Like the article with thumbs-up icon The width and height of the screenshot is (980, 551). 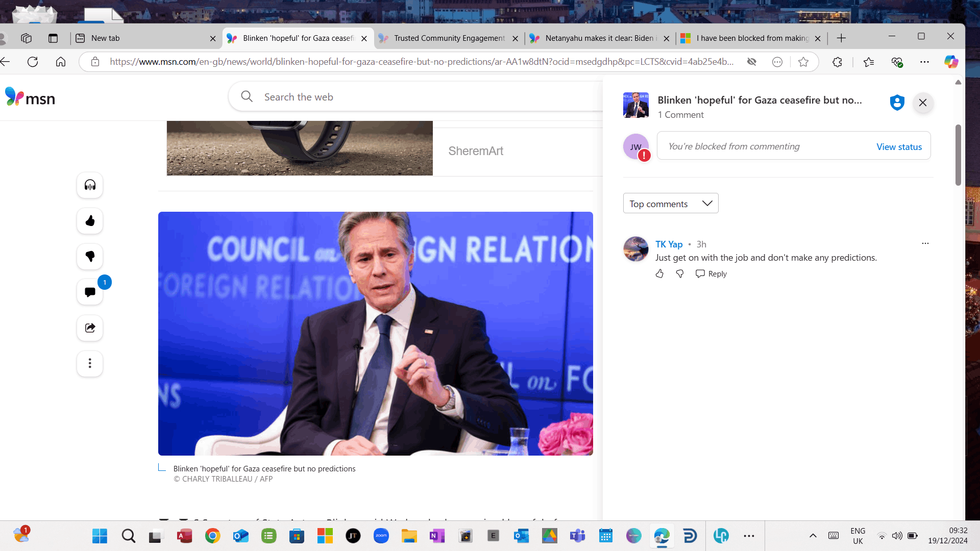(x=90, y=221)
